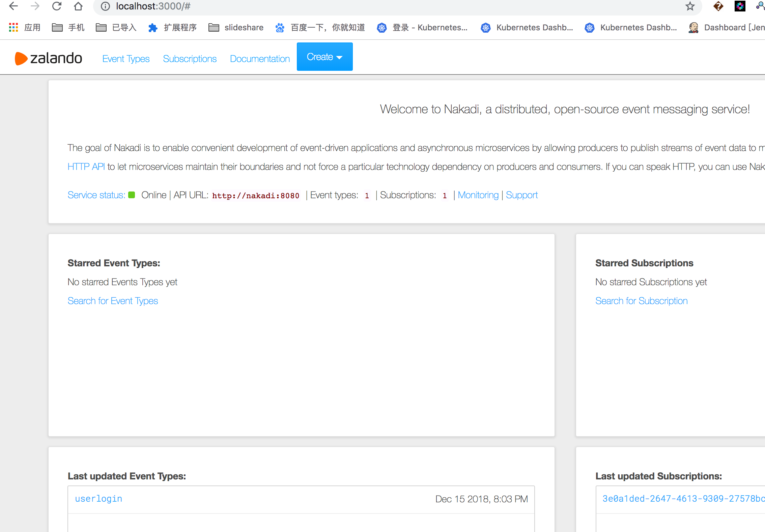The image size is (765, 532).
Task: Click No starred Subscriptions yet text
Action: [x=651, y=282]
